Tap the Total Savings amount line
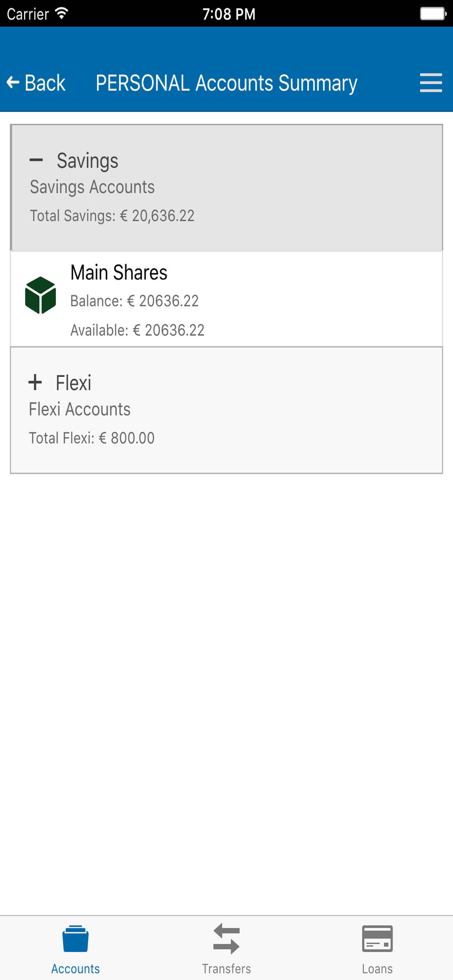Viewport: 453px width, 980px height. [x=112, y=216]
